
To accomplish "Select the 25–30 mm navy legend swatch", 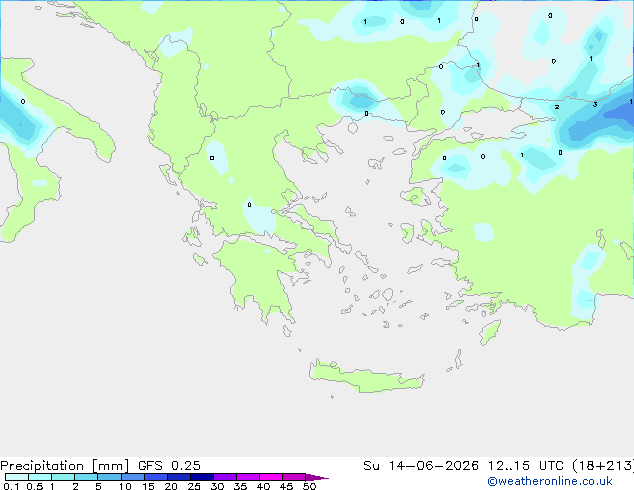I will click(201, 477).
